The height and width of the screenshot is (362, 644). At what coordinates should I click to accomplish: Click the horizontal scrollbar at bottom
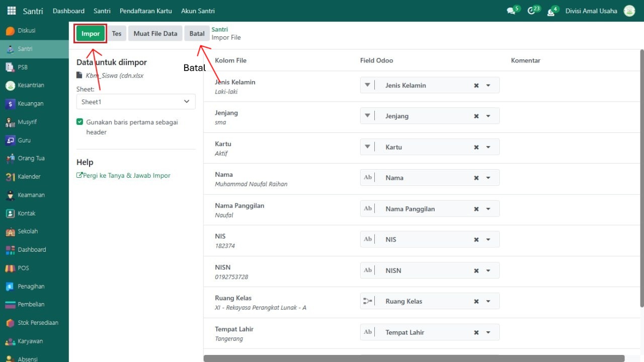pos(414,358)
